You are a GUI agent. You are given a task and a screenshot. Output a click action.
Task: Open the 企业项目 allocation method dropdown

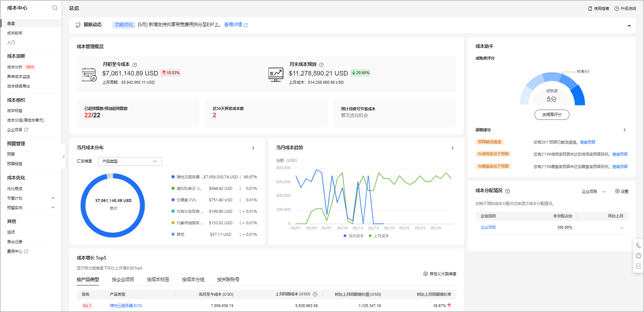pyautogui.click(x=594, y=191)
